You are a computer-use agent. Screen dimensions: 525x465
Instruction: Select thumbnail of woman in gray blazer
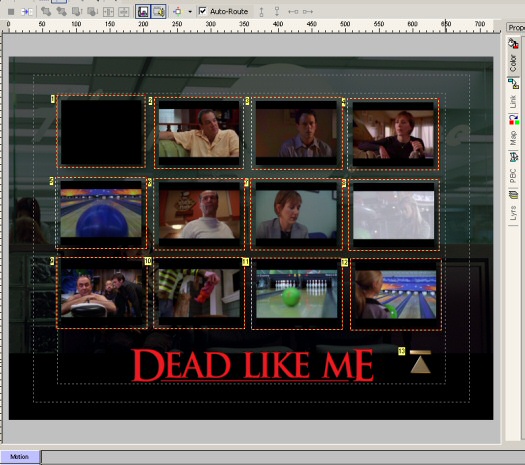tap(297, 214)
